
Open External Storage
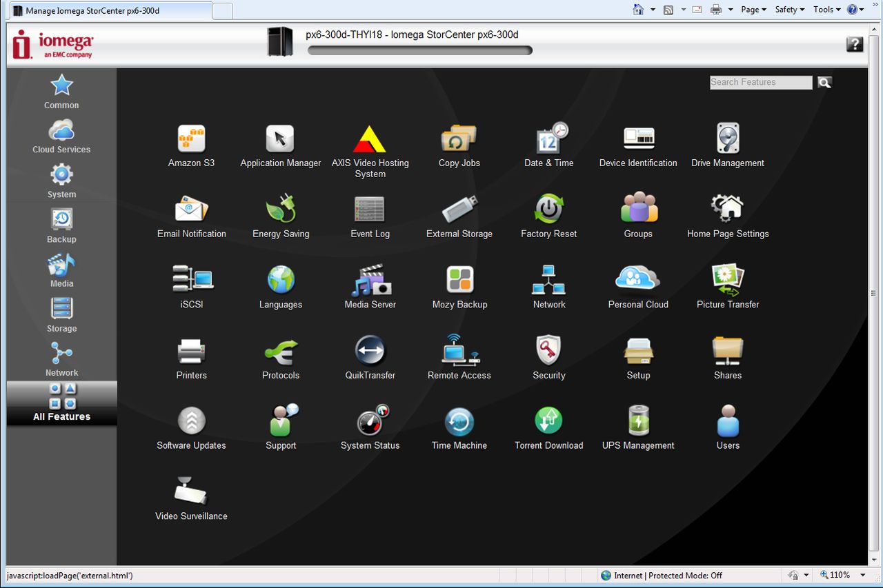coord(459,217)
